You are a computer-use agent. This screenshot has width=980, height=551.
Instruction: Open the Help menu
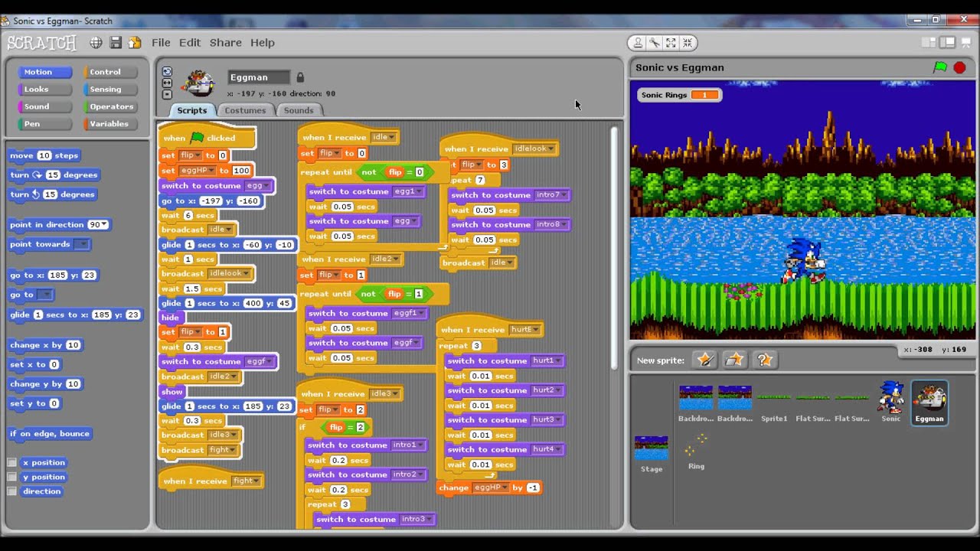point(262,43)
